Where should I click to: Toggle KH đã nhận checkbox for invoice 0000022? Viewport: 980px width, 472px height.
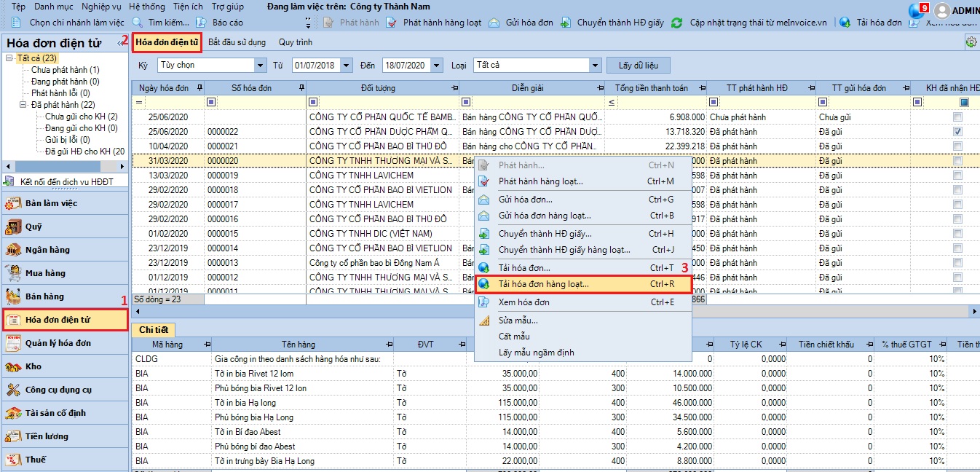tap(957, 132)
